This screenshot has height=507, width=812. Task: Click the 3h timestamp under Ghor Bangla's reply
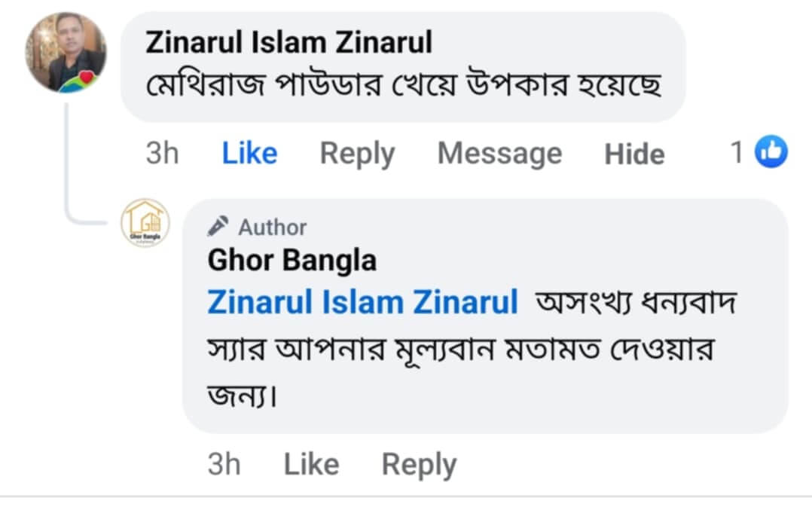coord(224,465)
